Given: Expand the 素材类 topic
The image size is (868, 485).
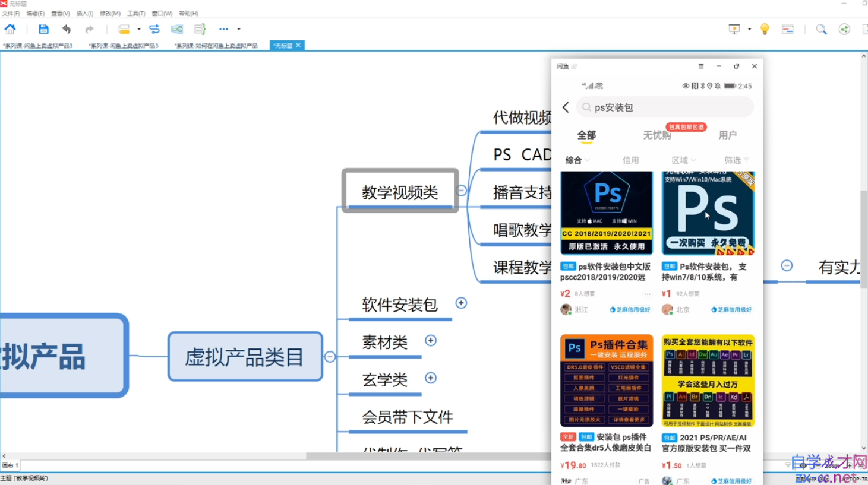Looking at the screenshot, I should click(431, 340).
